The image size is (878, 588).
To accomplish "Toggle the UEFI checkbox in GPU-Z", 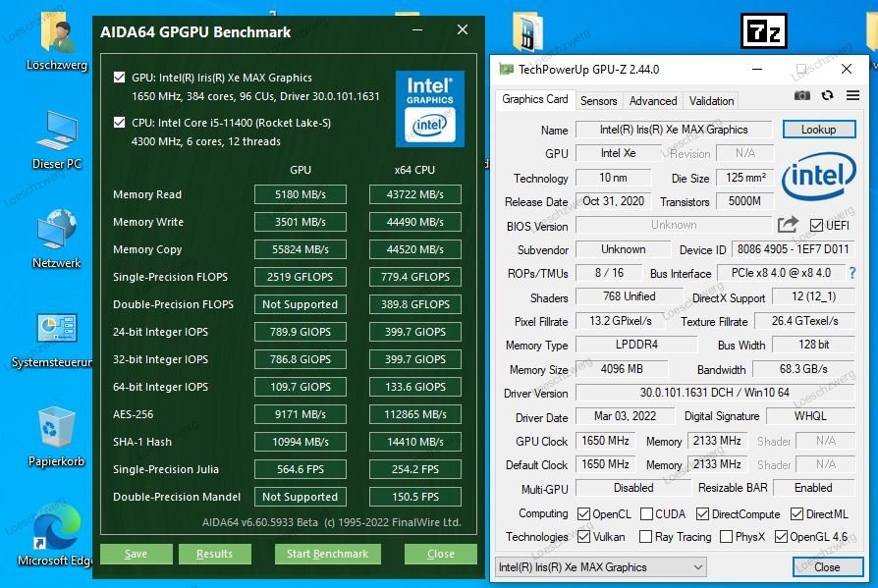I will [816, 226].
